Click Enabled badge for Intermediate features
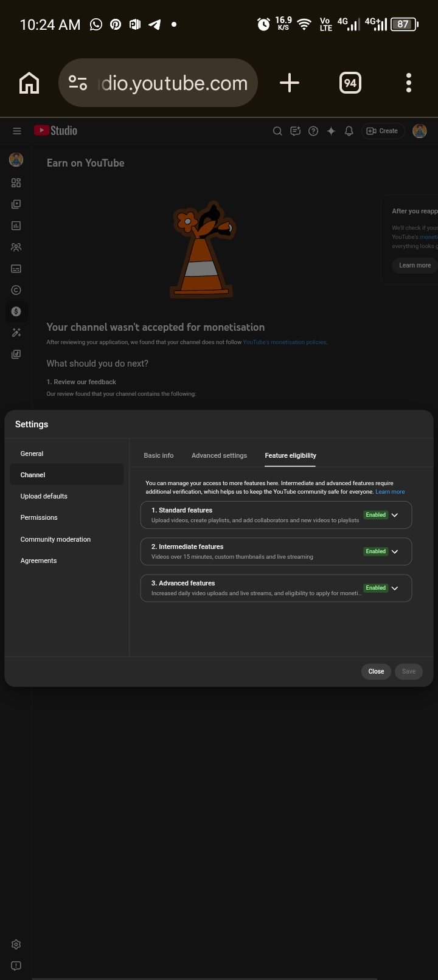Image resolution: width=438 pixels, height=980 pixels. click(375, 551)
